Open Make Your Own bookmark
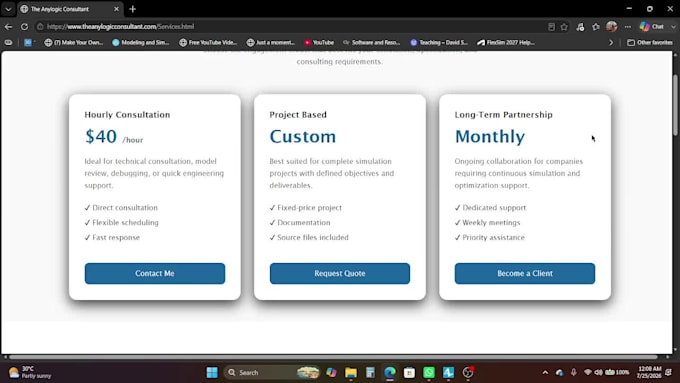 (74, 43)
